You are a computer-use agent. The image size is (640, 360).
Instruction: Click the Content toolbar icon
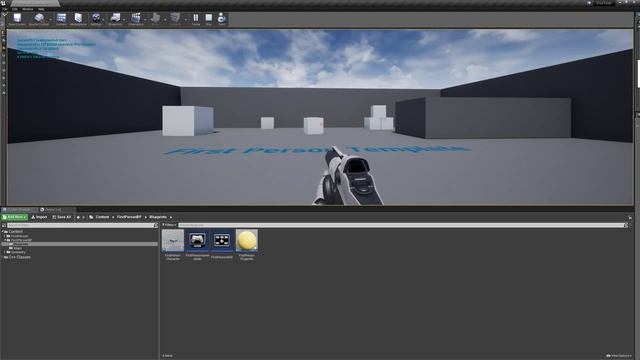click(61, 18)
